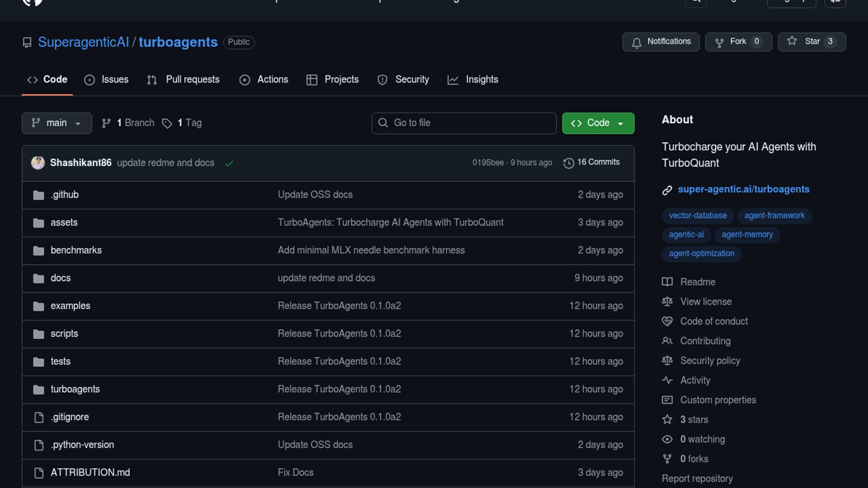Viewport: 868px width, 488px height.
Task: Click the green commit status checkmark
Action: coord(229,163)
